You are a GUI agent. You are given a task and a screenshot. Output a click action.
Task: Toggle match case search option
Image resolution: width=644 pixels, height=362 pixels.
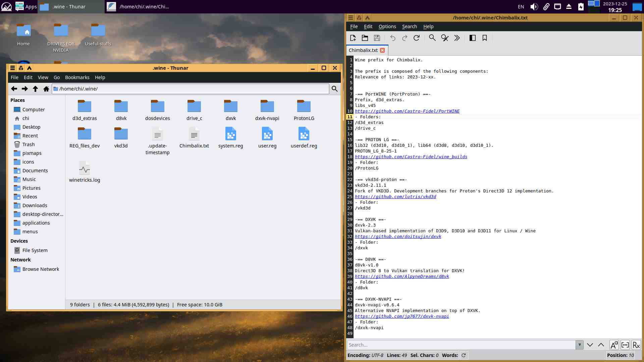[x=614, y=345]
